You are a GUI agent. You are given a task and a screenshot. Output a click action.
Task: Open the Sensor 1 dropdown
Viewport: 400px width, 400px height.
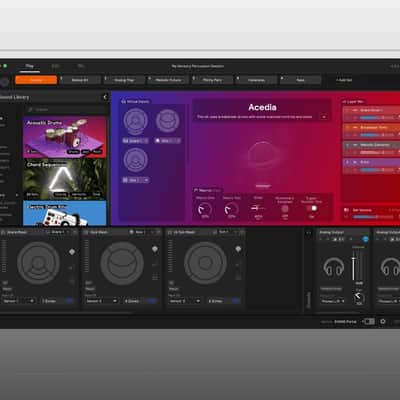tap(18, 301)
